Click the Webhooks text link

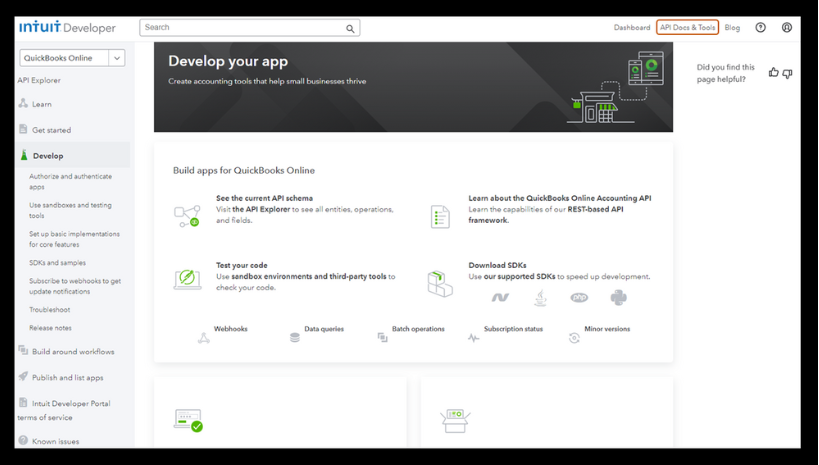tap(230, 329)
